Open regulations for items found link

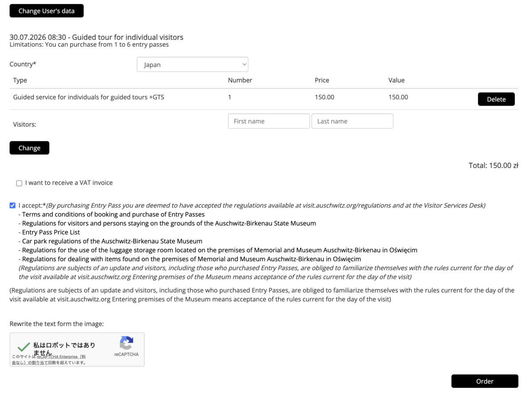[x=192, y=259]
